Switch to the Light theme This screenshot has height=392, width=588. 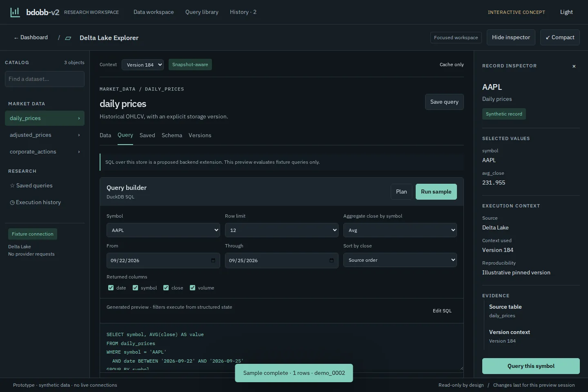[566, 12]
